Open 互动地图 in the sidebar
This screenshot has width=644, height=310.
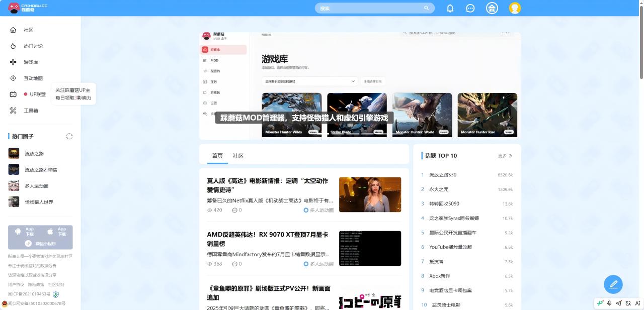click(x=33, y=78)
